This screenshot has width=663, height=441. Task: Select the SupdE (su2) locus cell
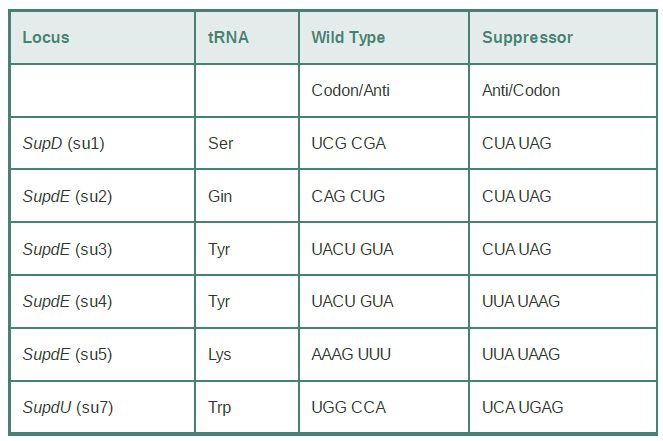[102, 196]
